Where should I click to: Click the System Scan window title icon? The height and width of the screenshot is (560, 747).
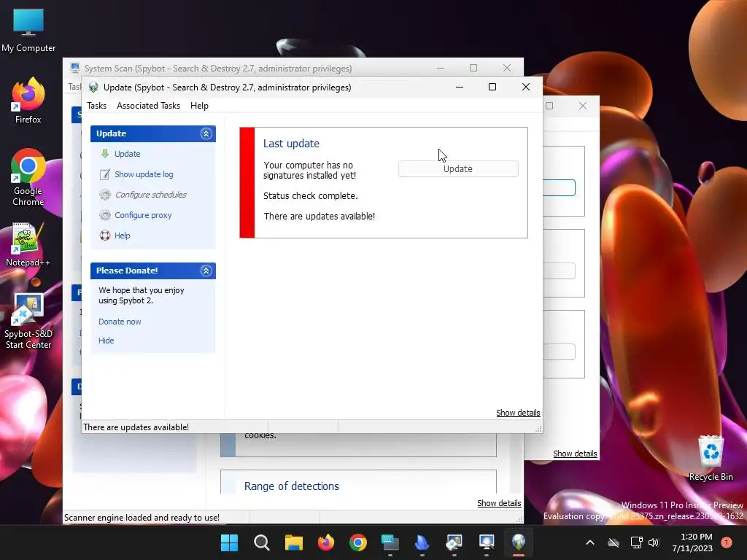coord(75,68)
